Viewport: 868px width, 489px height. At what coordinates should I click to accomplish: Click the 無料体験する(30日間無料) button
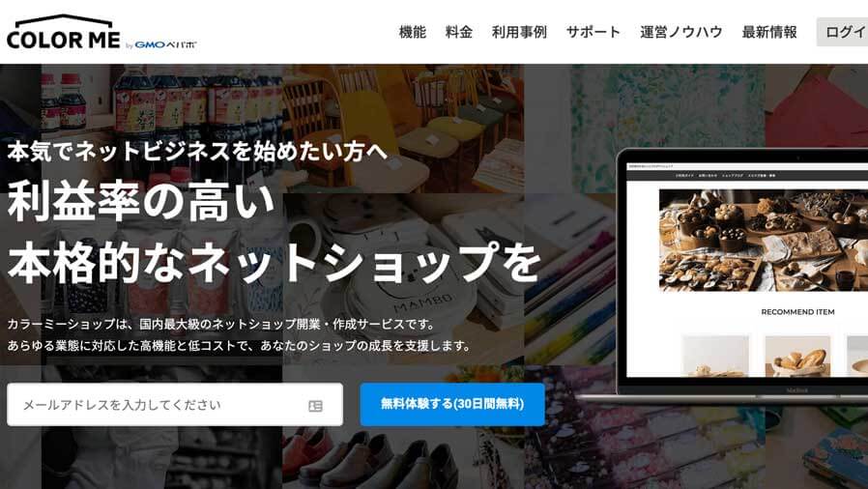[452, 404]
